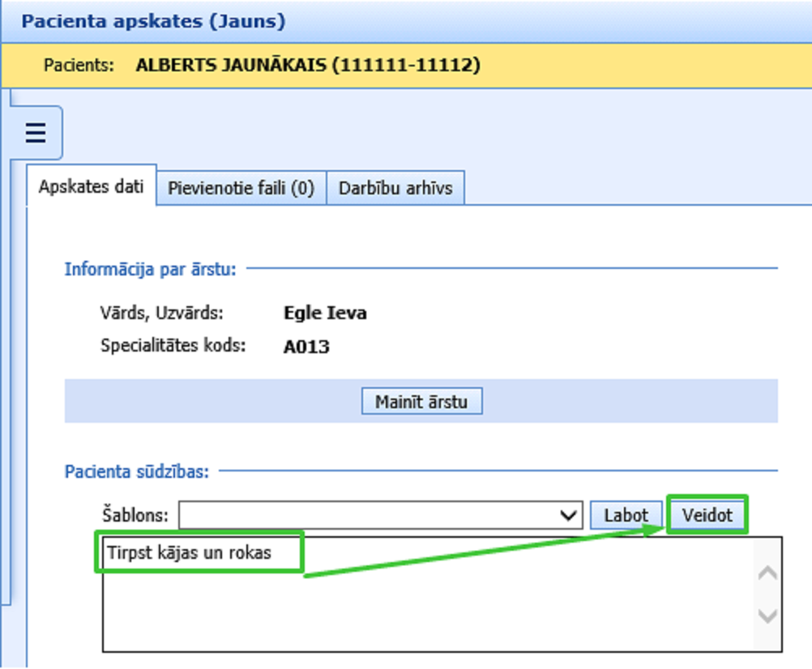812x669 pixels.
Task: Click the Veidot template button
Action: (707, 515)
